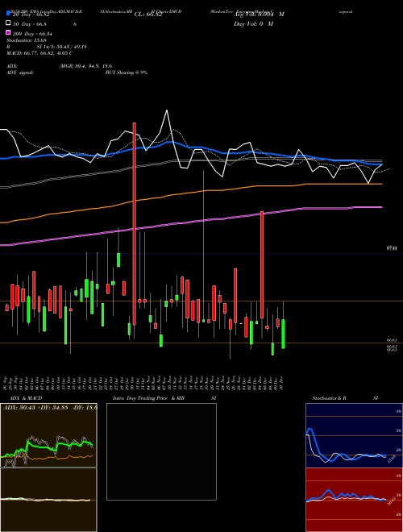
Task: Click the 'Day Vol: 0 M' label
Action: click(253, 24)
